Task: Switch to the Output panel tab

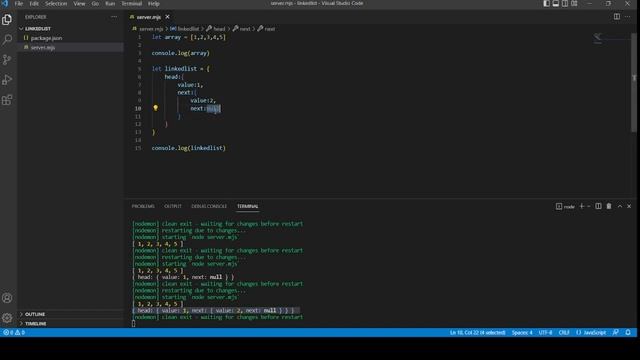Action: (x=173, y=206)
